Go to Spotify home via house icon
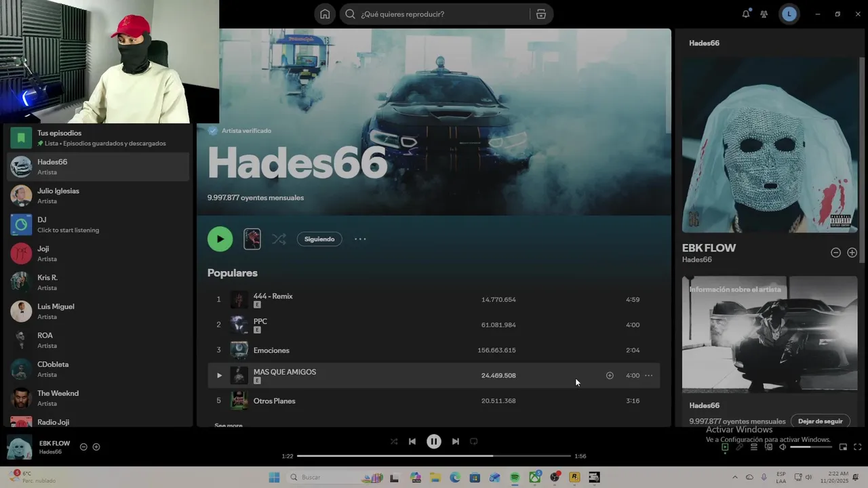 [x=325, y=14]
